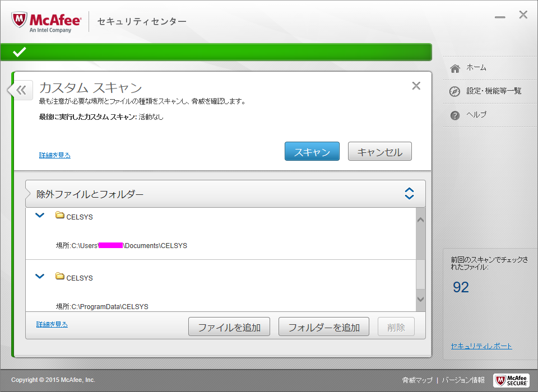Viewport: 538px width, 392px height.
Task: Click the McAfee logo
Action: [47, 22]
